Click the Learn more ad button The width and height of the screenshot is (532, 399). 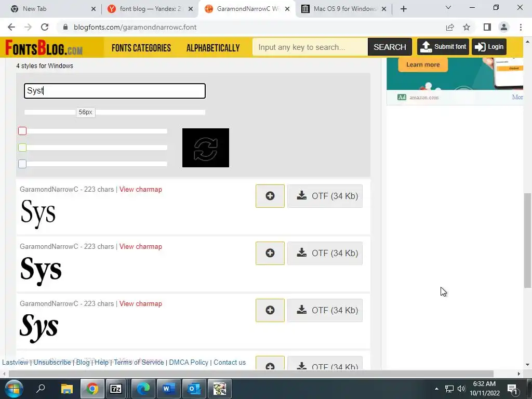pyautogui.click(x=423, y=64)
